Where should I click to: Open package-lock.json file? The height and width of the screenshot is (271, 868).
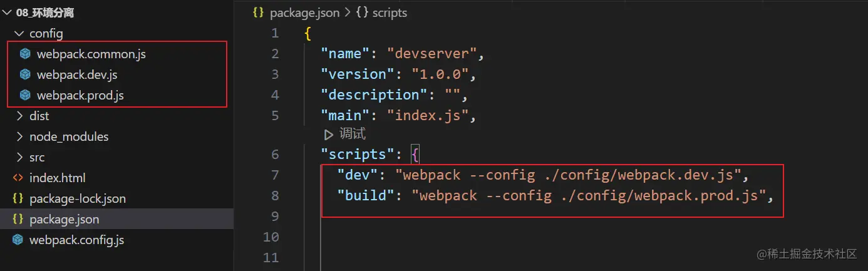click(78, 198)
